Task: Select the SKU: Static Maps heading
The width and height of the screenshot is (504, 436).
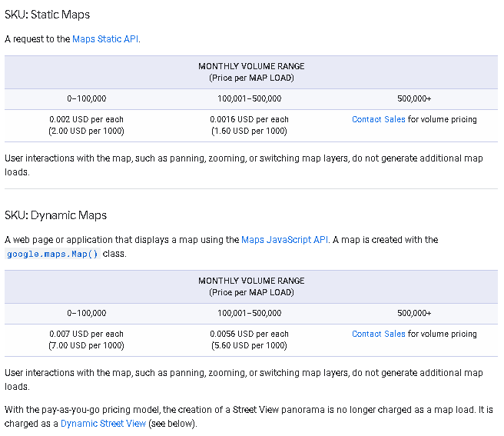Action: [48, 15]
